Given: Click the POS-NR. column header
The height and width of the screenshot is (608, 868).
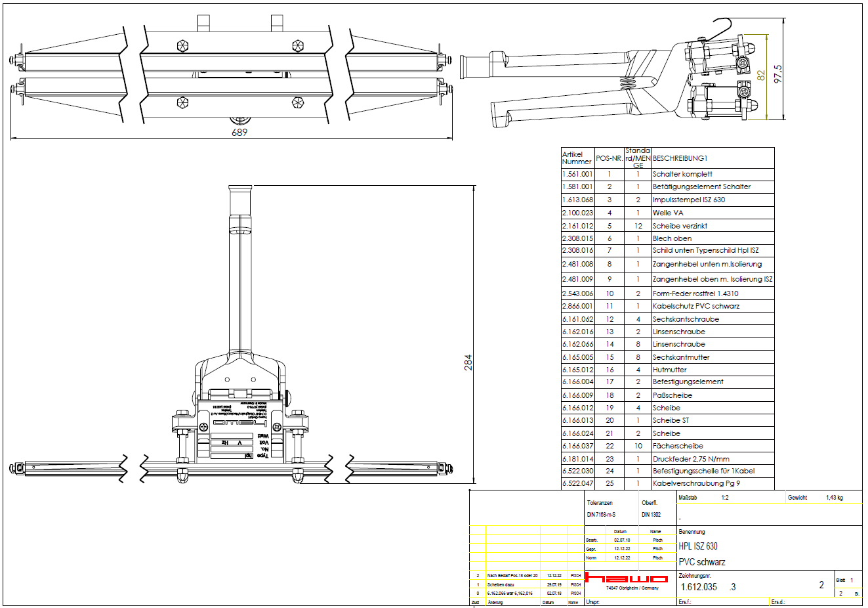Looking at the screenshot, I should 609,158.
